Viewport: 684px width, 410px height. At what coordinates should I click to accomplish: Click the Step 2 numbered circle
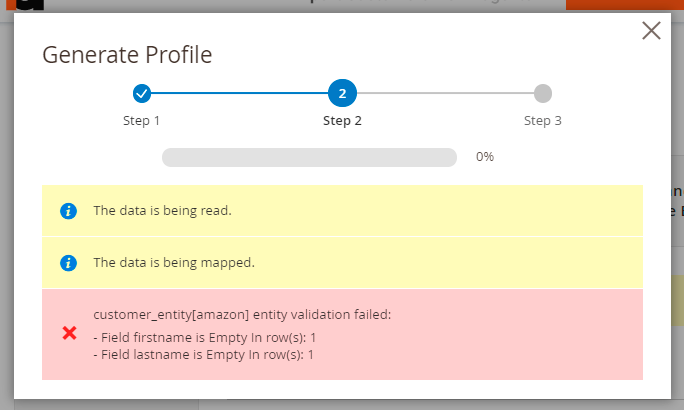342,94
